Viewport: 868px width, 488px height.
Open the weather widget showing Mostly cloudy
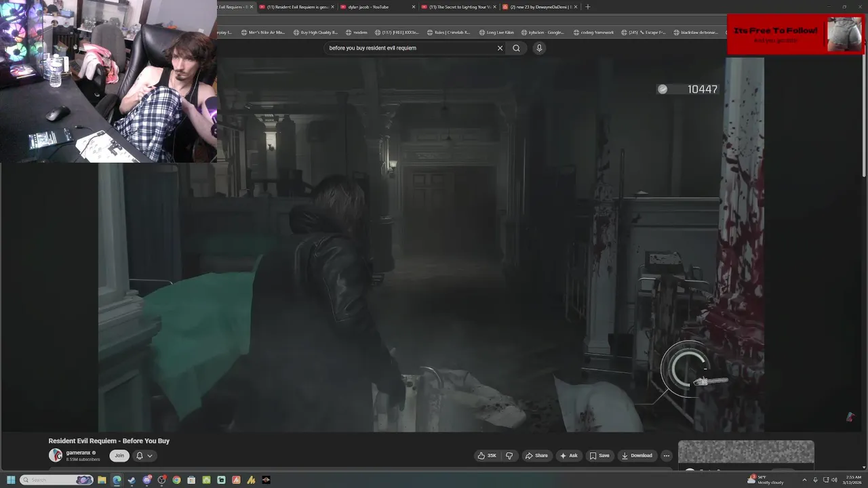point(766,480)
